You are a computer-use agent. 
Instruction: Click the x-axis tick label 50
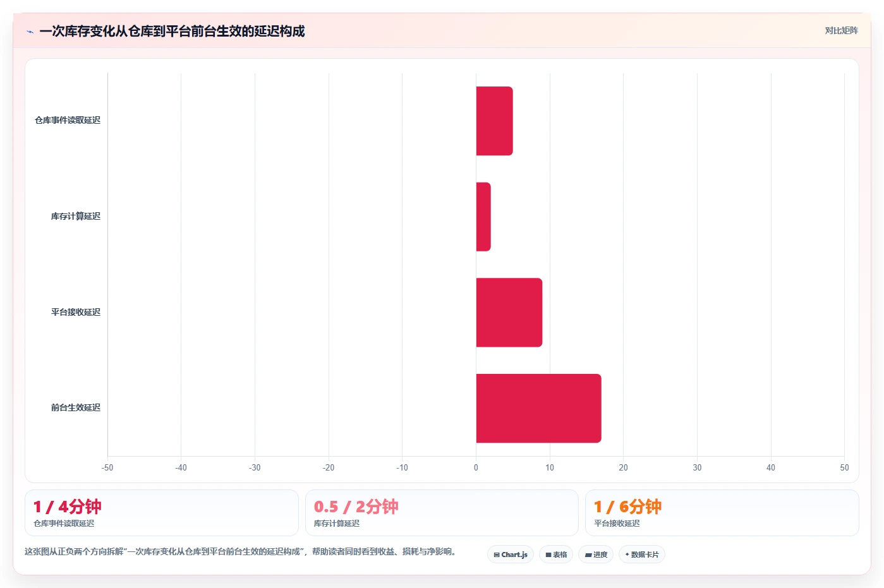click(x=844, y=467)
